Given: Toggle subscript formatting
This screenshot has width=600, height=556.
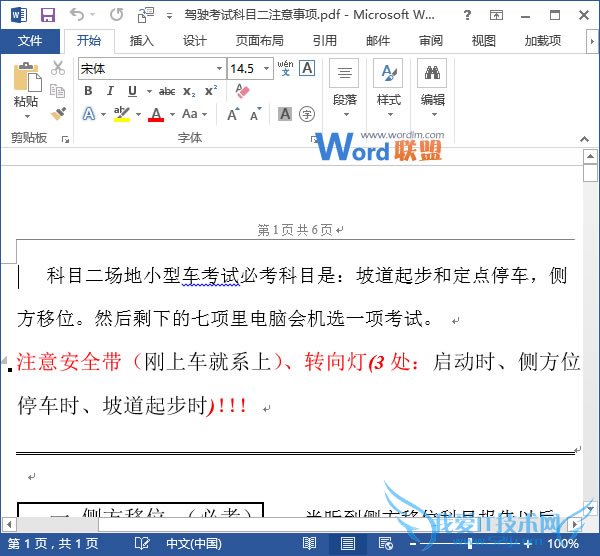Looking at the screenshot, I should click(x=189, y=91).
